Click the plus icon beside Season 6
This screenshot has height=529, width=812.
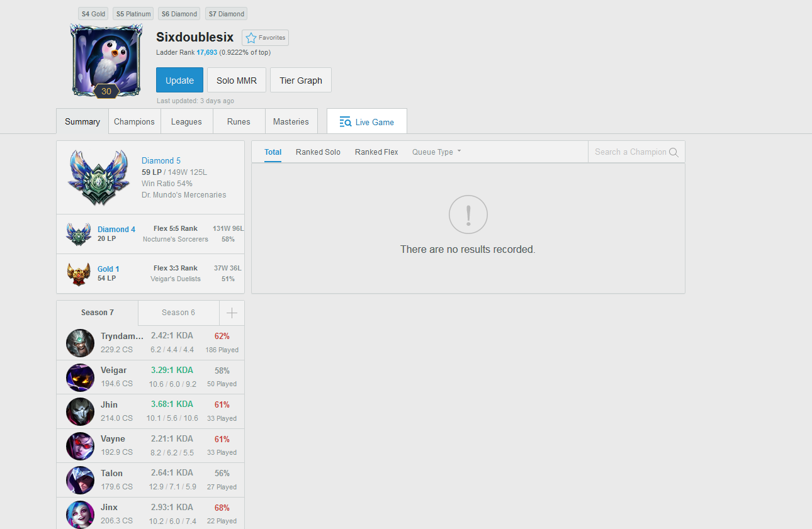[232, 313]
